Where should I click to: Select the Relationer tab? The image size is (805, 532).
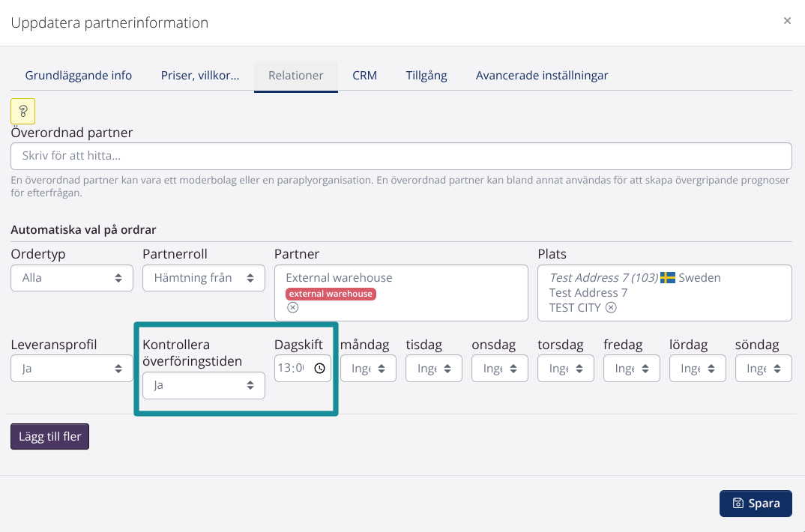pos(296,76)
